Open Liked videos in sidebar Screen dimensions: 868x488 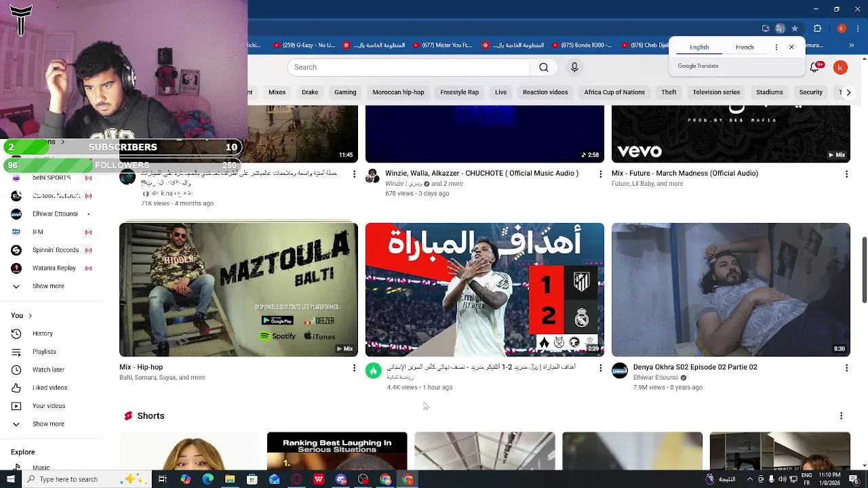51,388
